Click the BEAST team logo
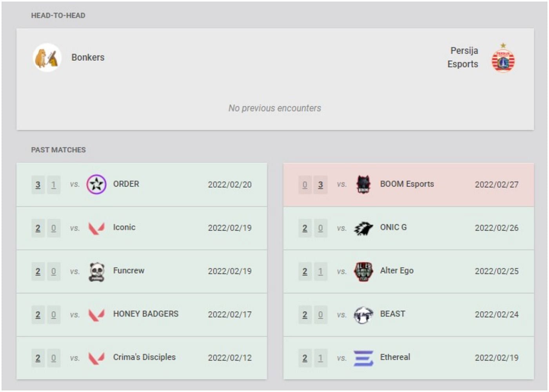 click(363, 315)
